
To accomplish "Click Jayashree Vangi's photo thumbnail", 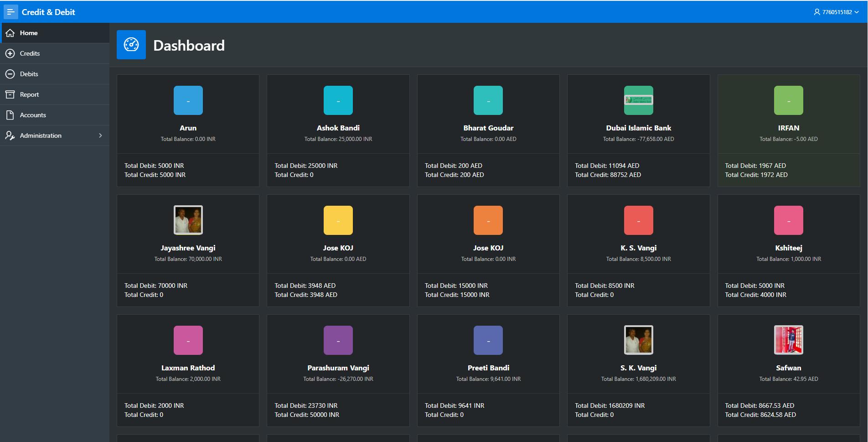I will pyautogui.click(x=188, y=220).
